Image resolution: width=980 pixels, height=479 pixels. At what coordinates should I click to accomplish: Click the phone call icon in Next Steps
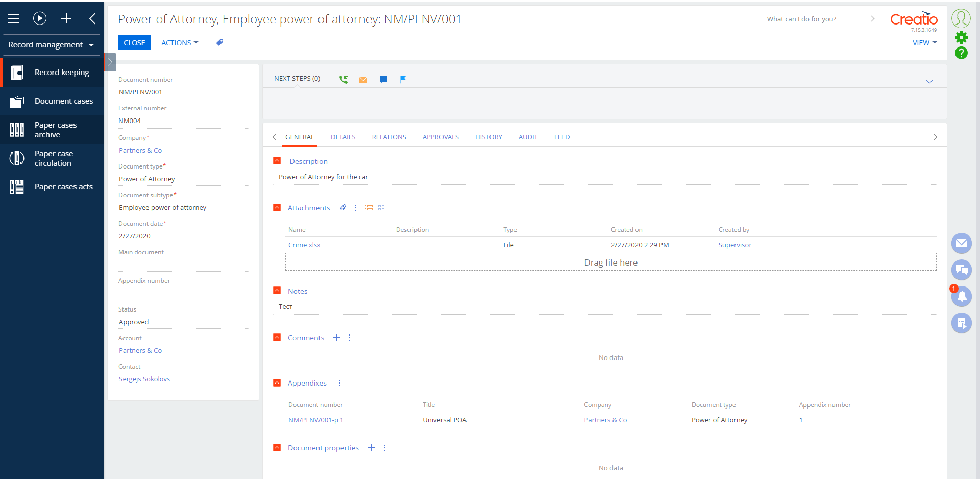point(344,79)
